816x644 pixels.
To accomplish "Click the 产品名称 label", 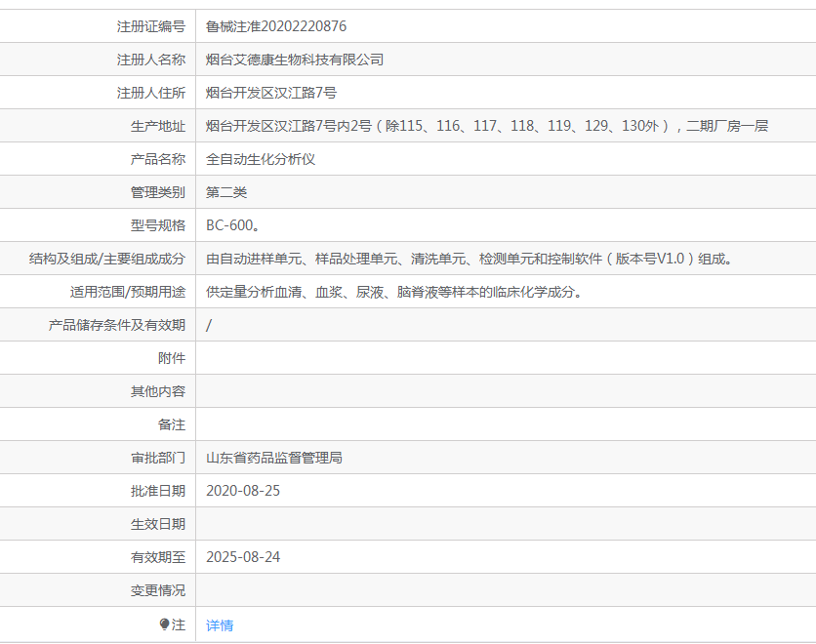I will click(x=158, y=159).
